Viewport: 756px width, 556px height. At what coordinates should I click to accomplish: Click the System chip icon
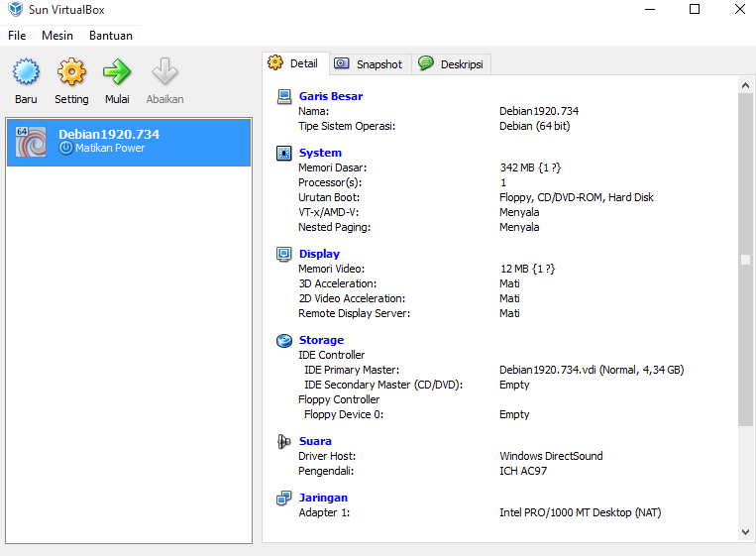[284, 153]
